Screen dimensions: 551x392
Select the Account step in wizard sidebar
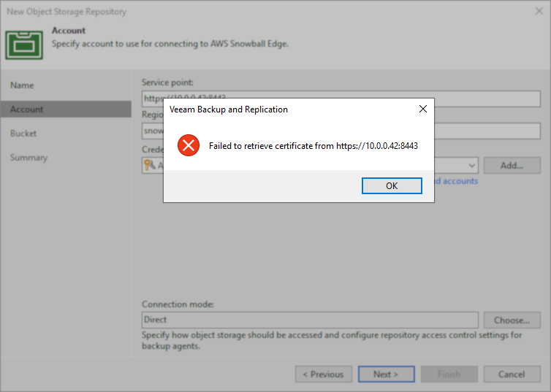(x=66, y=109)
